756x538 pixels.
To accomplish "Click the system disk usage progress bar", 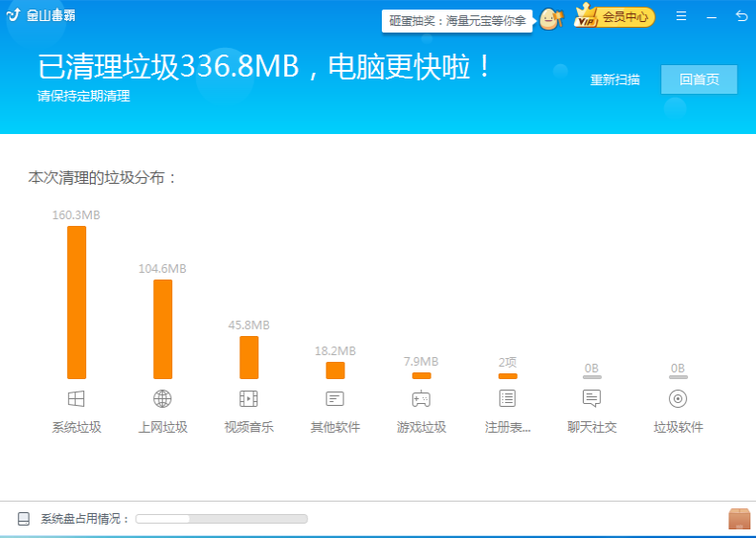I will [x=222, y=519].
